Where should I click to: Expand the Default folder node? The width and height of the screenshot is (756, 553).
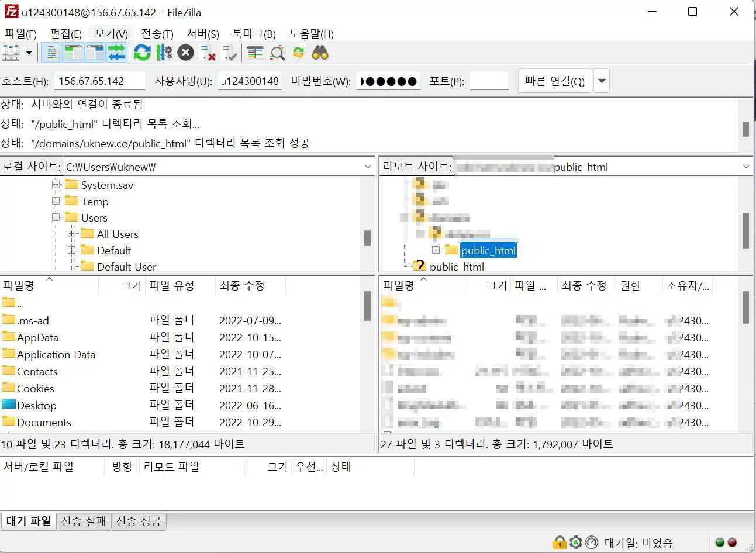[72, 250]
